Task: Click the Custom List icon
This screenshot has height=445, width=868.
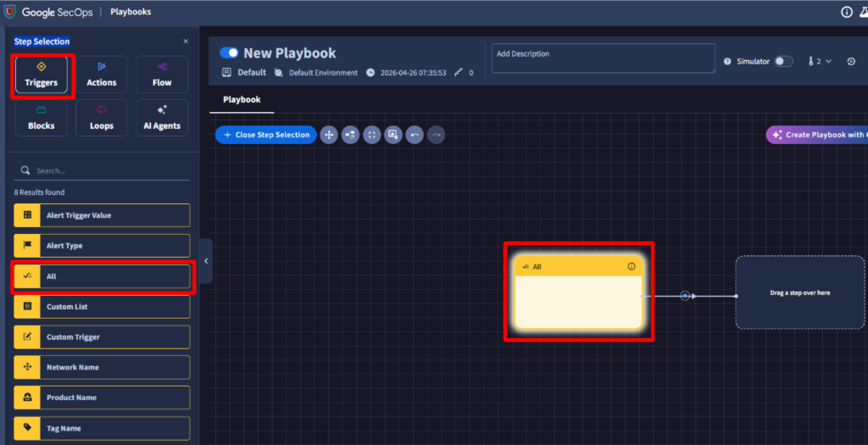Action: (x=27, y=306)
